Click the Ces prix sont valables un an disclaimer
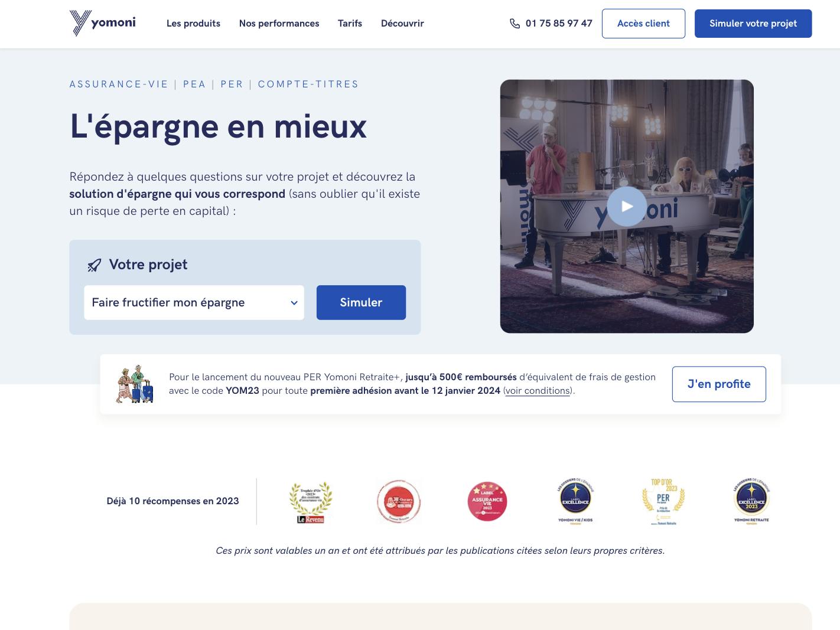The width and height of the screenshot is (840, 630). (x=440, y=551)
